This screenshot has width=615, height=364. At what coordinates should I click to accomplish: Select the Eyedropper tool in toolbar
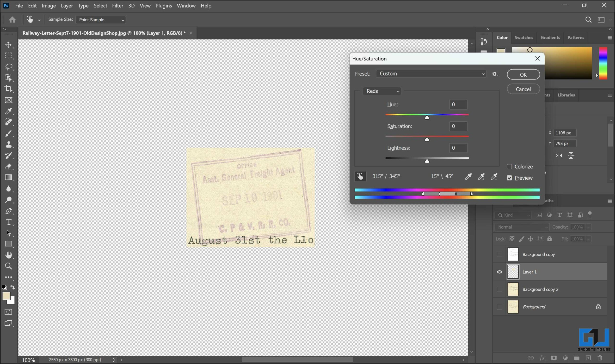coord(9,111)
